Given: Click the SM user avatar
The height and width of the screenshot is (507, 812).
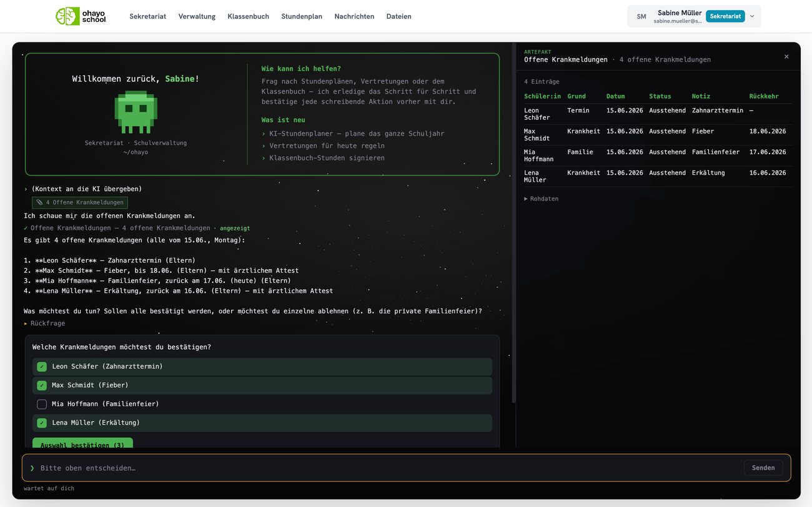Looking at the screenshot, I should 641,16.
